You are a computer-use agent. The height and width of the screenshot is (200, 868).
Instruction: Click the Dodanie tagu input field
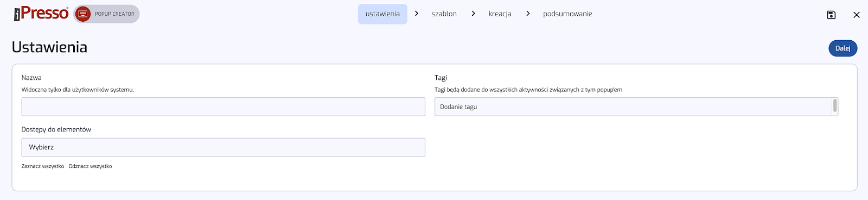(633, 107)
